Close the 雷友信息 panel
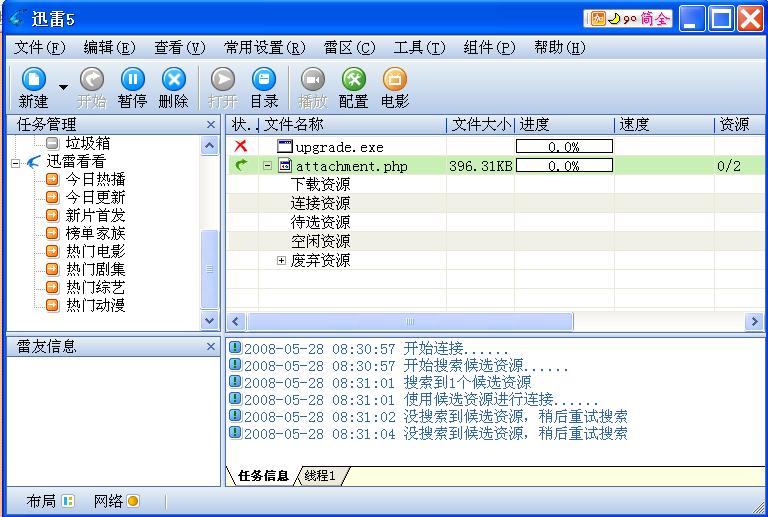This screenshot has height=517, width=768. pos(211,347)
